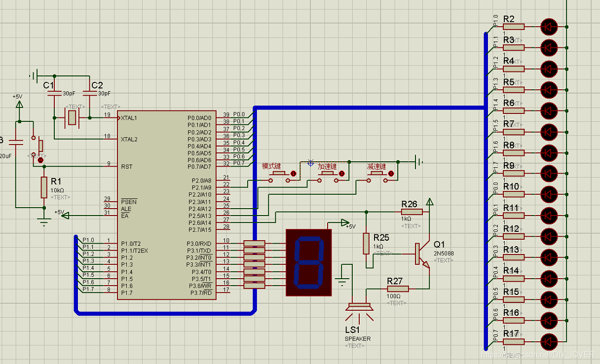The width and height of the screenshot is (600, 364).
Task: Click the P1.7 net label beside pin 8
Action: point(88,289)
